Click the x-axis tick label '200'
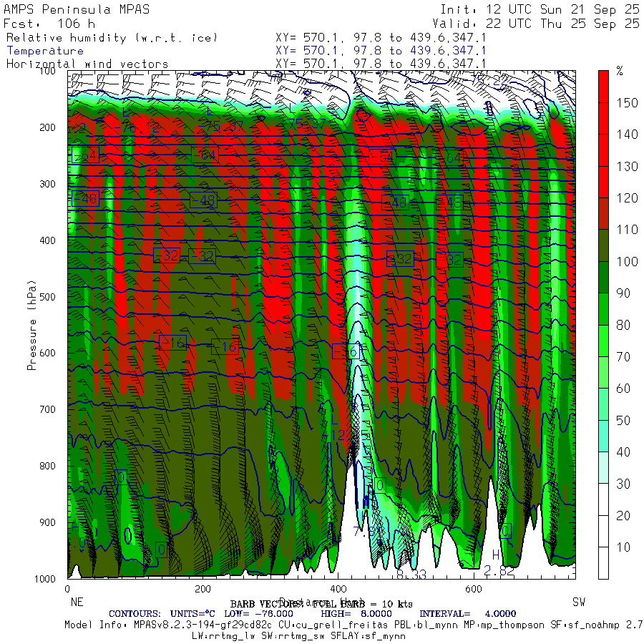 [203, 589]
